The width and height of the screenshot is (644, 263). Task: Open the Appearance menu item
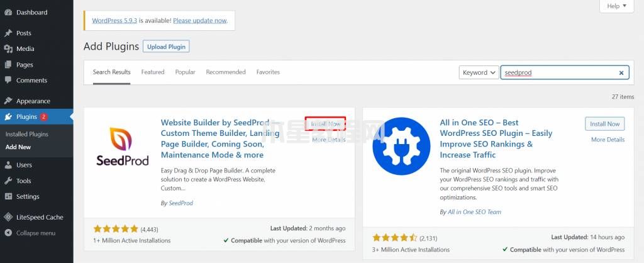click(36, 101)
